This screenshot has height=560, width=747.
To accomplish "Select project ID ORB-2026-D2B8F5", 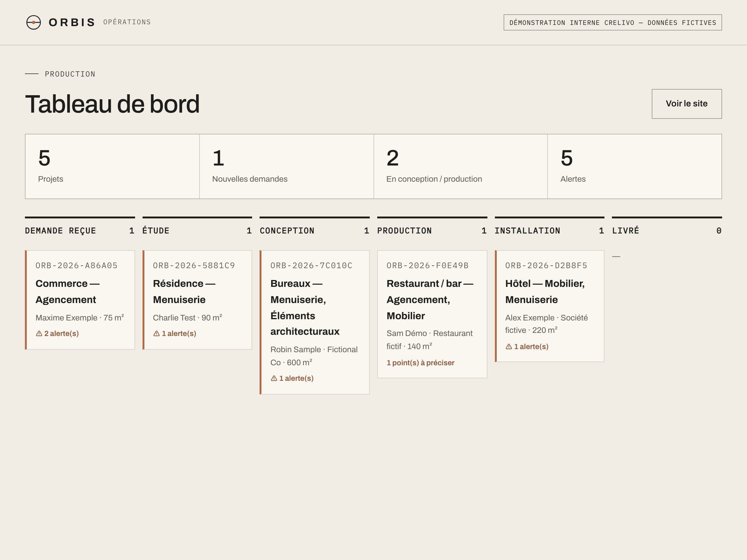I will pyautogui.click(x=546, y=266).
